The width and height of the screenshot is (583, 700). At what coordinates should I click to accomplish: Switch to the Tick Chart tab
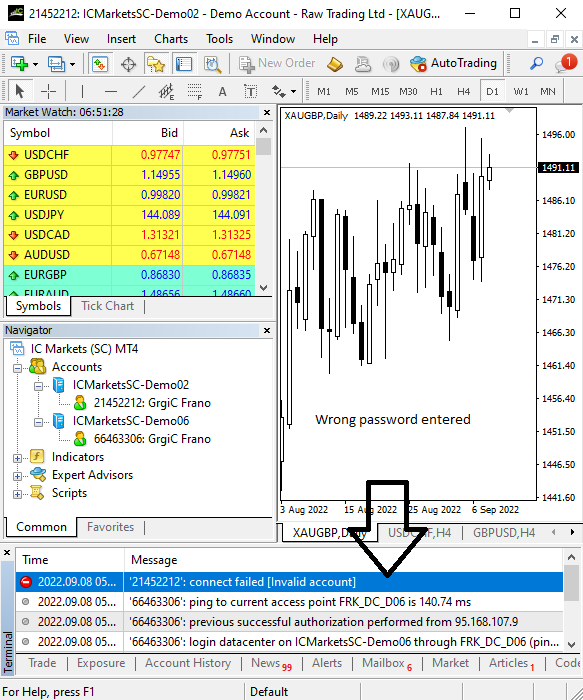(x=108, y=306)
